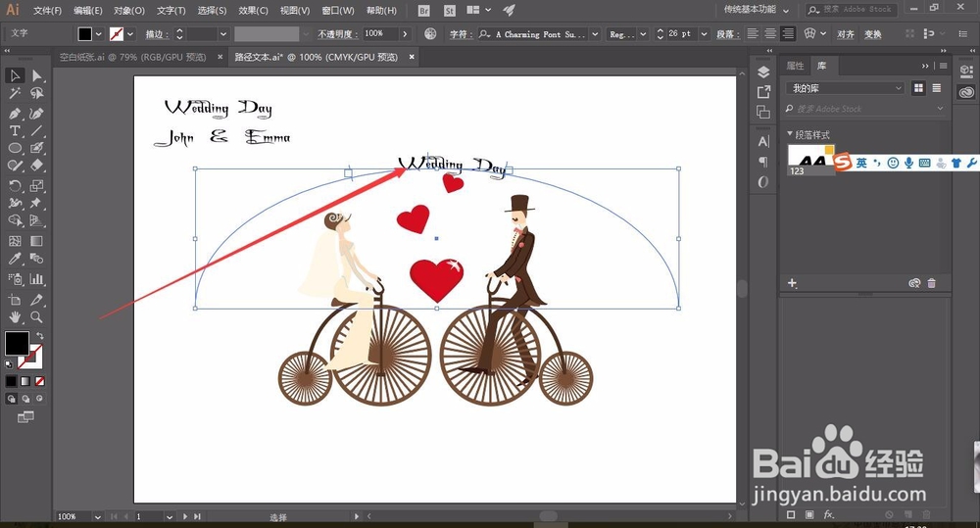Open Adobe Bridge via Br icon
The image size is (980, 528).
click(x=423, y=11)
